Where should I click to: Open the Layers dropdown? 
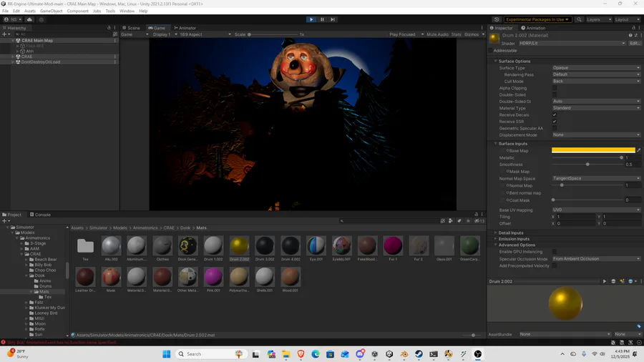[x=599, y=19]
